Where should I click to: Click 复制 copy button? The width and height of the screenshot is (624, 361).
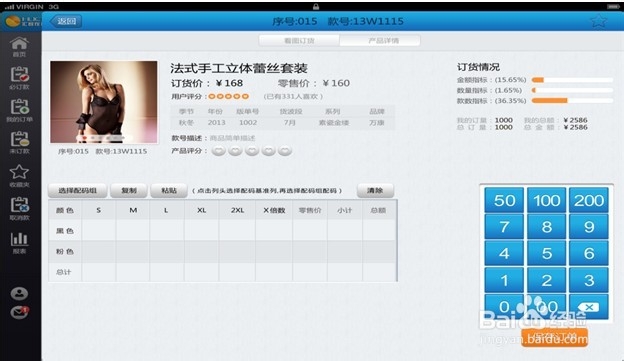[x=129, y=191]
